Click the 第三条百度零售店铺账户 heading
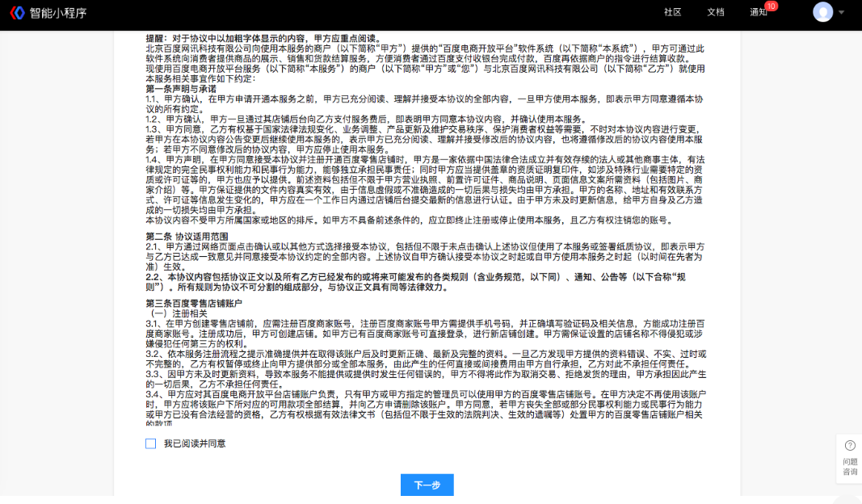This screenshot has width=862, height=504. click(194, 304)
